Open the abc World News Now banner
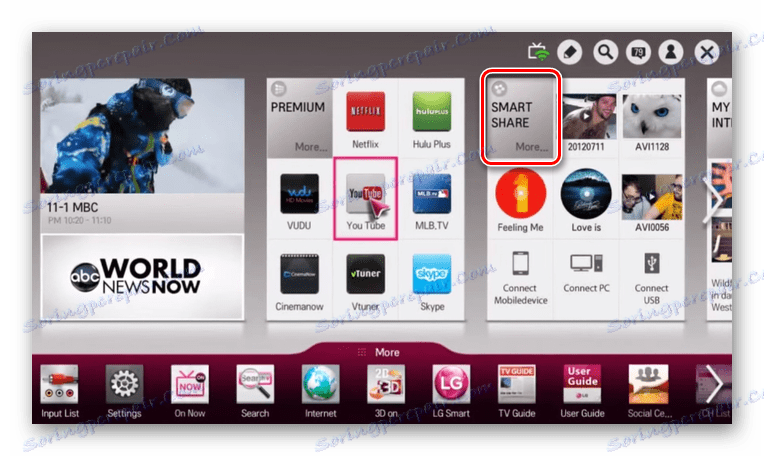Viewport: 764px width, 456px height. (142, 277)
